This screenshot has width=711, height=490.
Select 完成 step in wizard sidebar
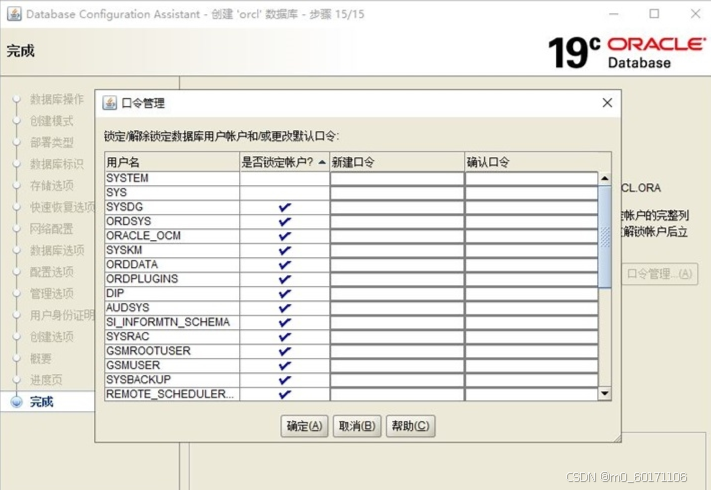[41, 402]
